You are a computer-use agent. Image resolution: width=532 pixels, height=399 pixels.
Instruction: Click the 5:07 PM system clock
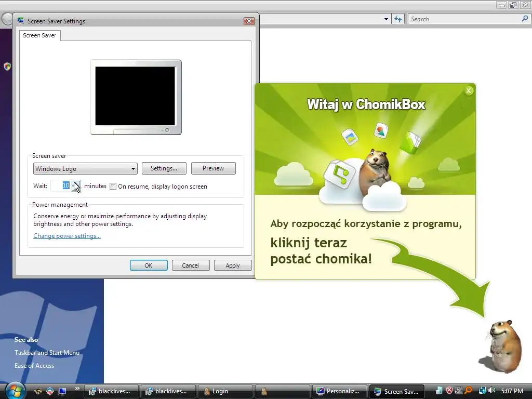point(512,391)
